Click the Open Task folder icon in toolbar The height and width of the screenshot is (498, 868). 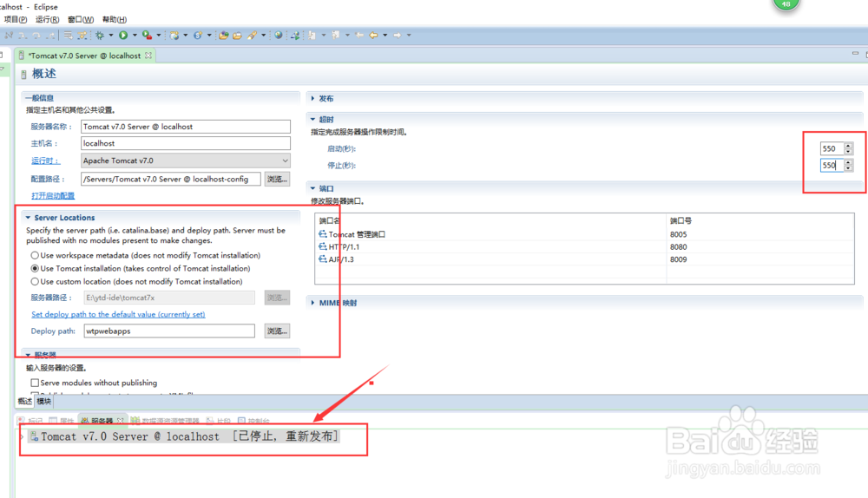[237, 36]
